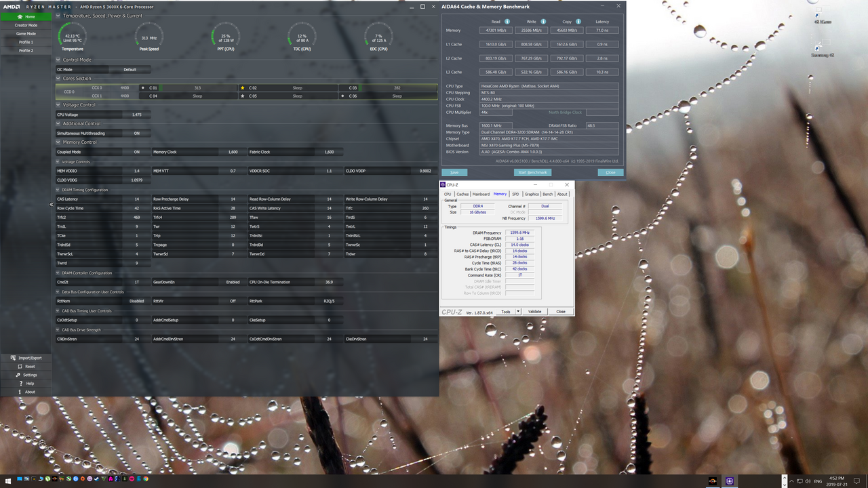Collapse the Voltage Controls subsection
Screen dimensions: 868x488
click(58, 162)
